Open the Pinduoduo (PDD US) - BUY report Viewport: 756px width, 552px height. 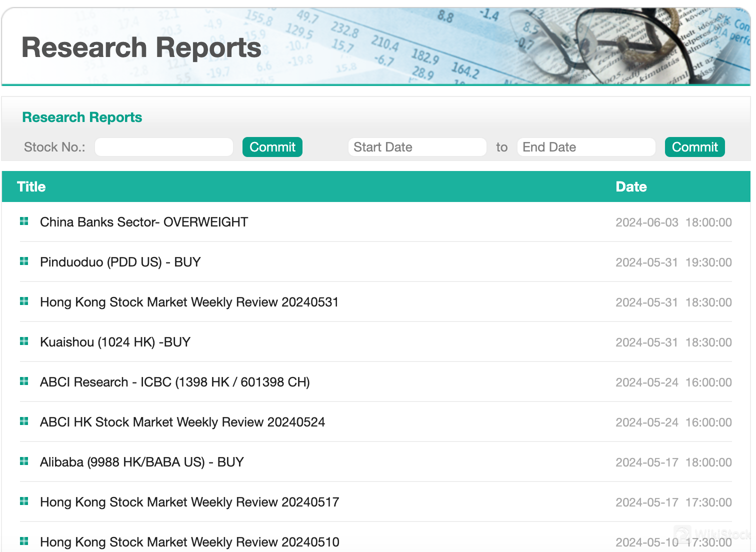tap(119, 261)
